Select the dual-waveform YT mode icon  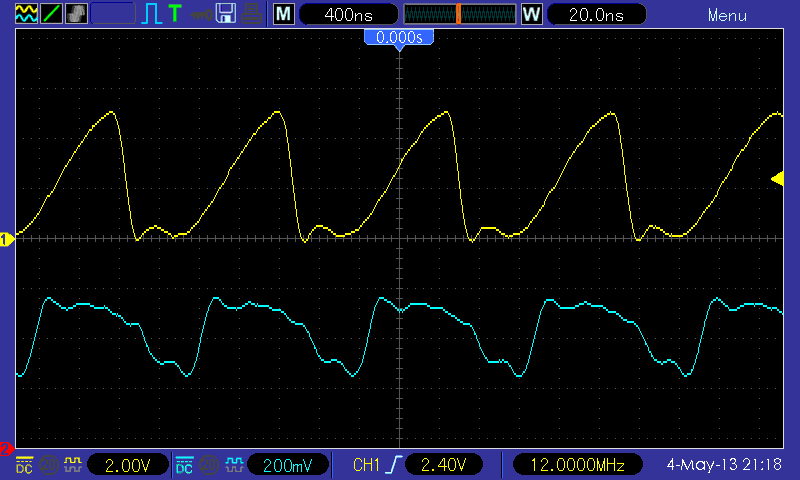pos(26,14)
